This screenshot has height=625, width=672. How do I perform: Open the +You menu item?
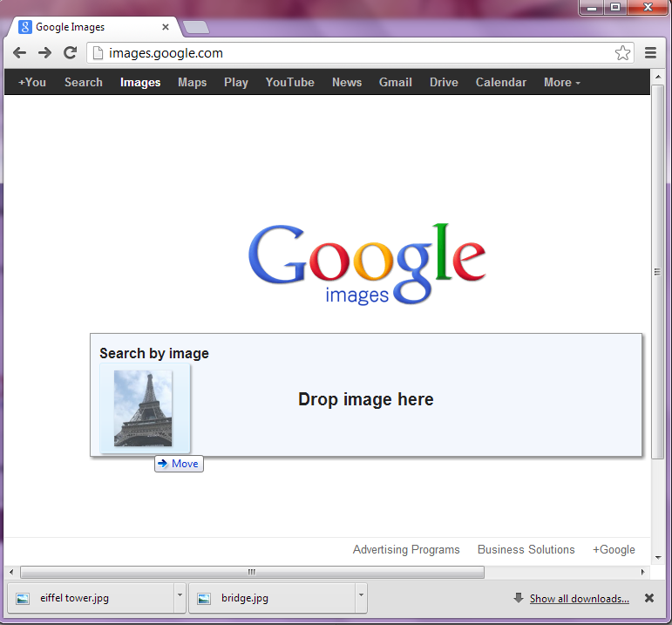pos(32,82)
